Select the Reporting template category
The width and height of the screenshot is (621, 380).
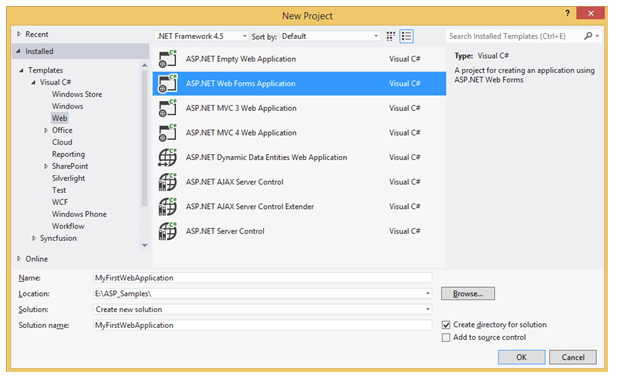68,154
